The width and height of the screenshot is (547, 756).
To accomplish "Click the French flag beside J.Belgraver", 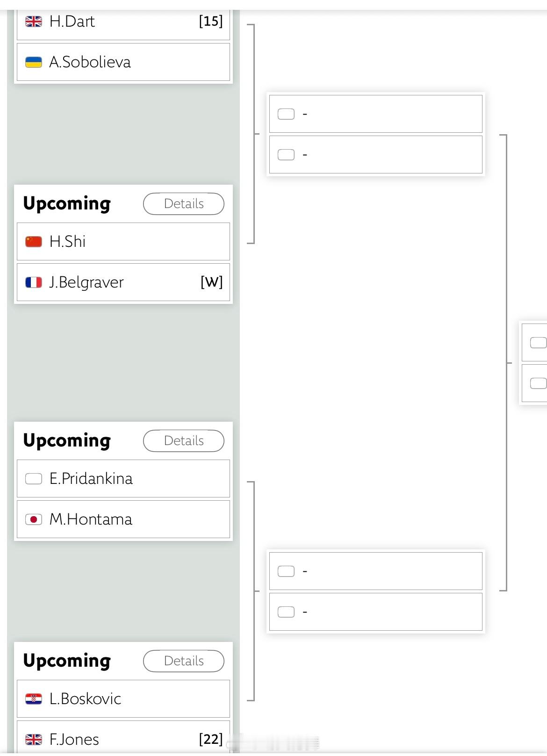I will (x=34, y=282).
